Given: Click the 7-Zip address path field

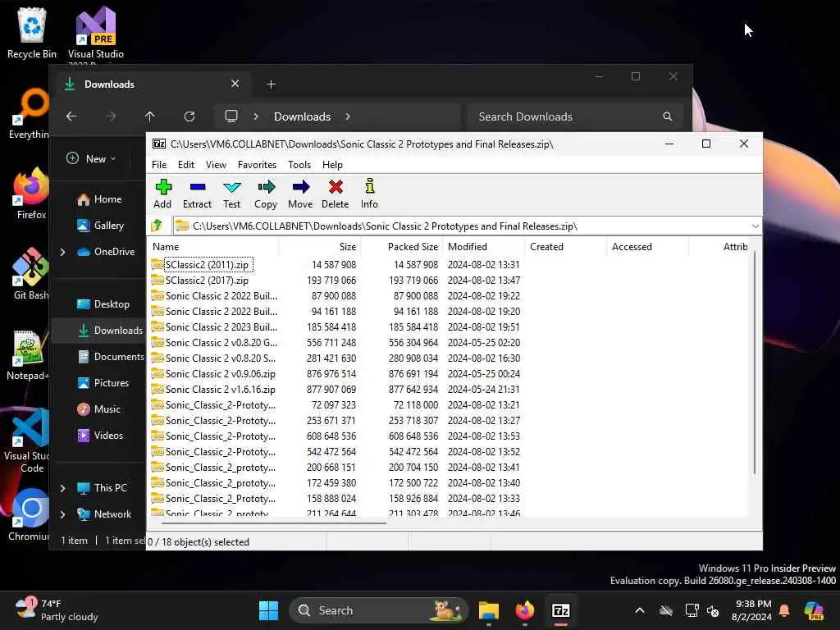Looking at the screenshot, I should click(x=461, y=226).
